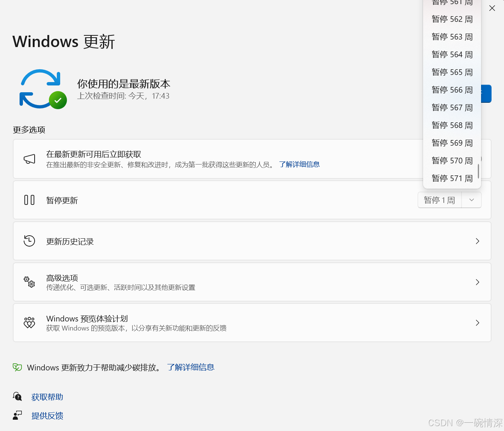The image size is (504, 431).
Task: Open the 提供反馈 link
Action: (x=47, y=416)
